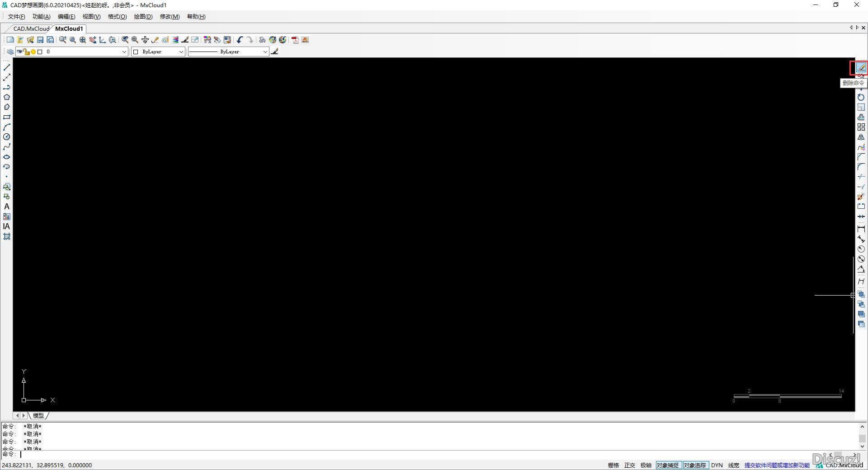
Task: Open the 视图(V) menu
Action: point(91,17)
